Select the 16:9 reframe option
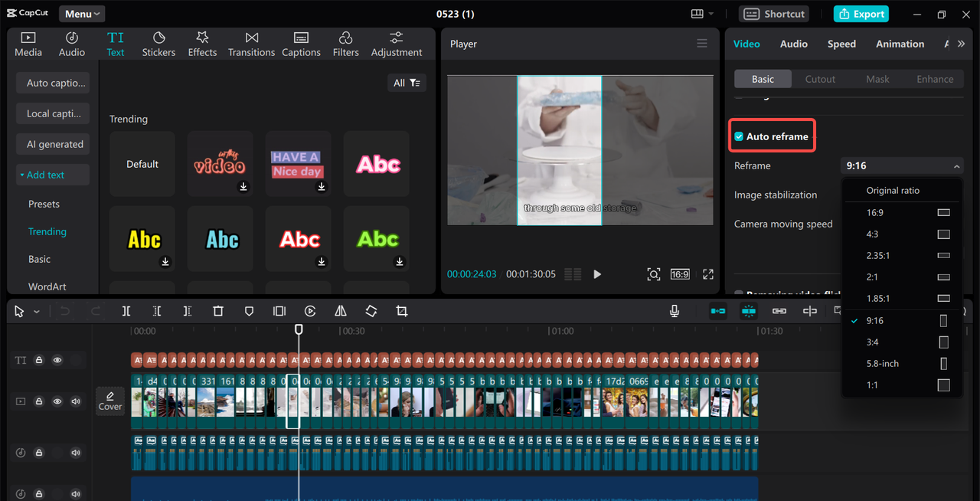The width and height of the screenshot is (980, 501). [902, 212]
